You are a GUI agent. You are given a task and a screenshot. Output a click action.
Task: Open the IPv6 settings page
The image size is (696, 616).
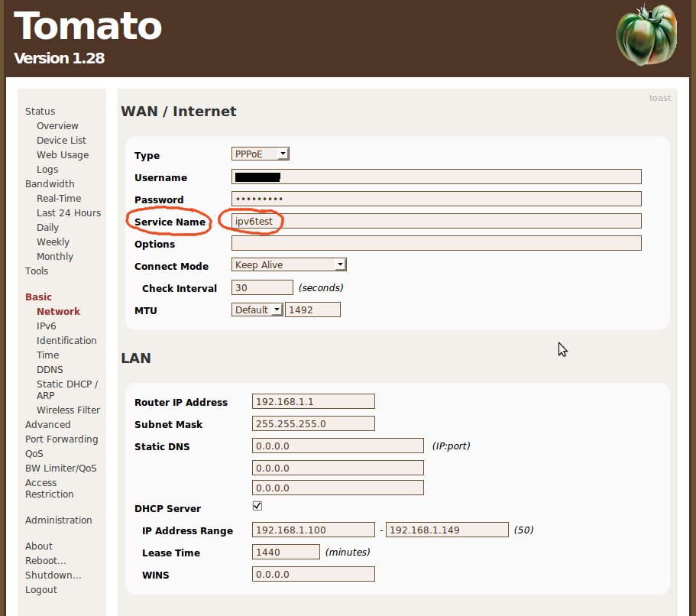pos(46,326)
